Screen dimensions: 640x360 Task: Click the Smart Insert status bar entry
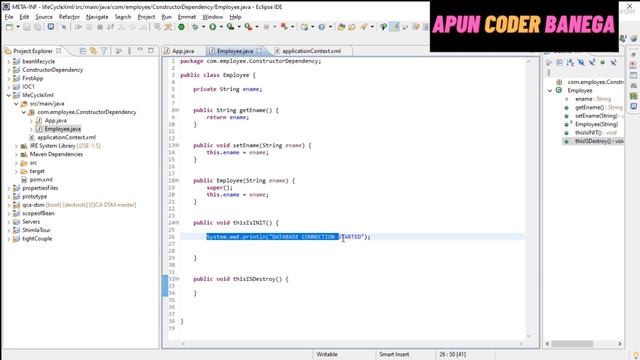coord(394,354)
